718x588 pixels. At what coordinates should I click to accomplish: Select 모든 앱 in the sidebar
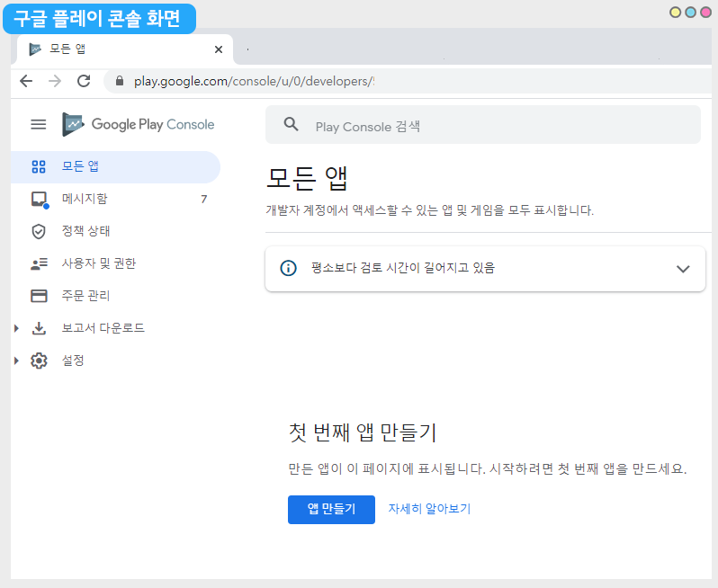tap(81, 166)
